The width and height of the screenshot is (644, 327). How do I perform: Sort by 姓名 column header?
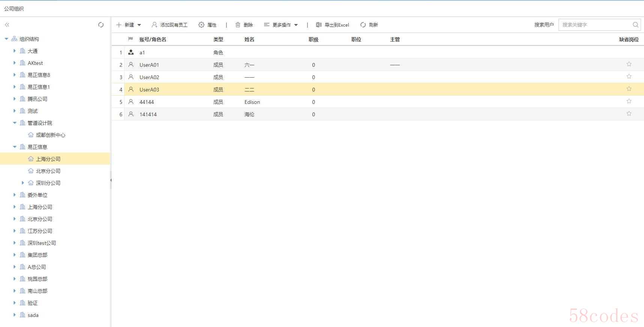click(249, 39)
